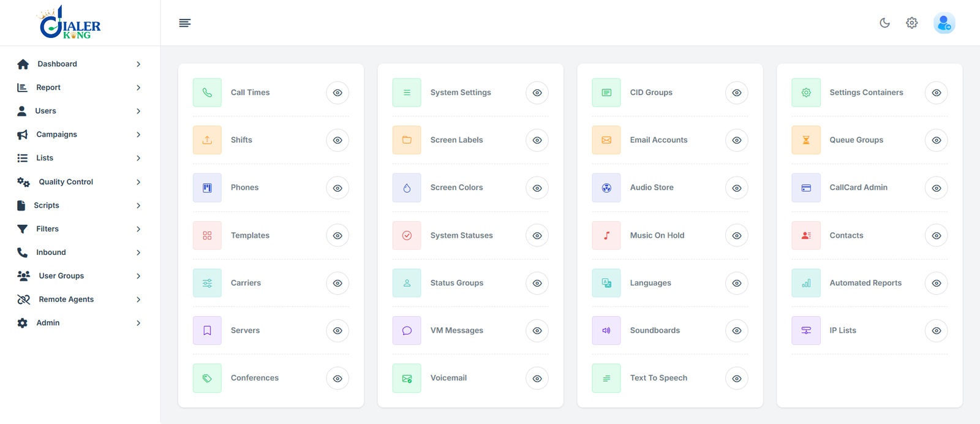Collapse the sidebar with the hamburger icon

184,23
